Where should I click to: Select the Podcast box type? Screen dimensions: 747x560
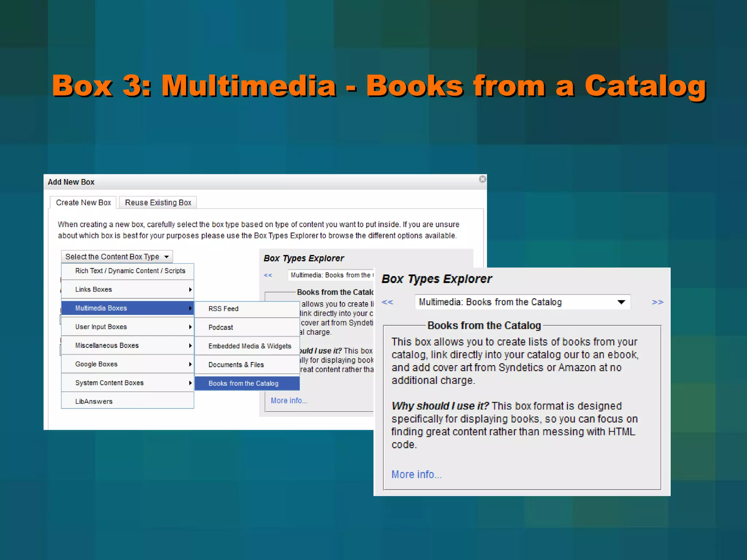(247, 327)
